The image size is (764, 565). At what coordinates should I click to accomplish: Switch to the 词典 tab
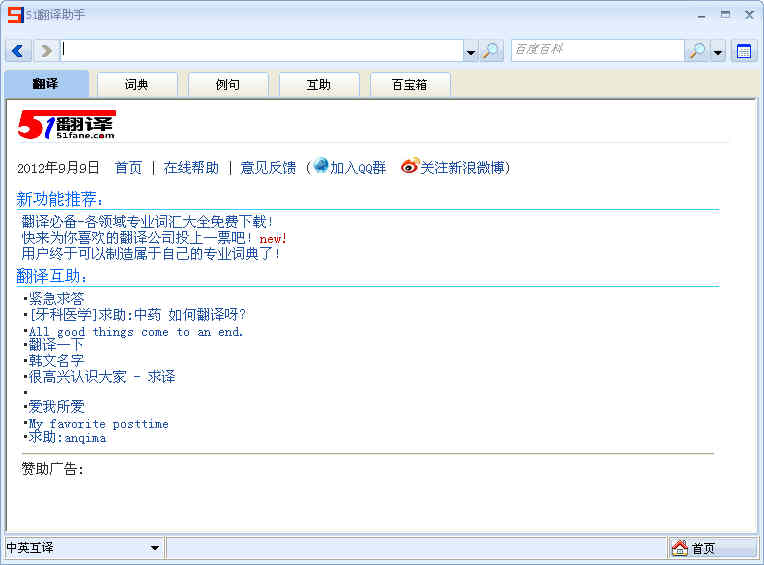[136, 85]
